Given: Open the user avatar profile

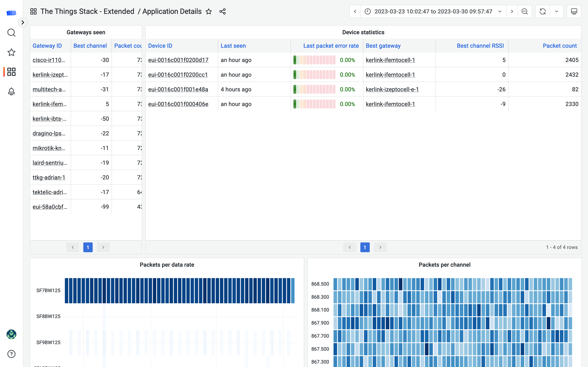Looking at the screenshot, I should point(11,334).
